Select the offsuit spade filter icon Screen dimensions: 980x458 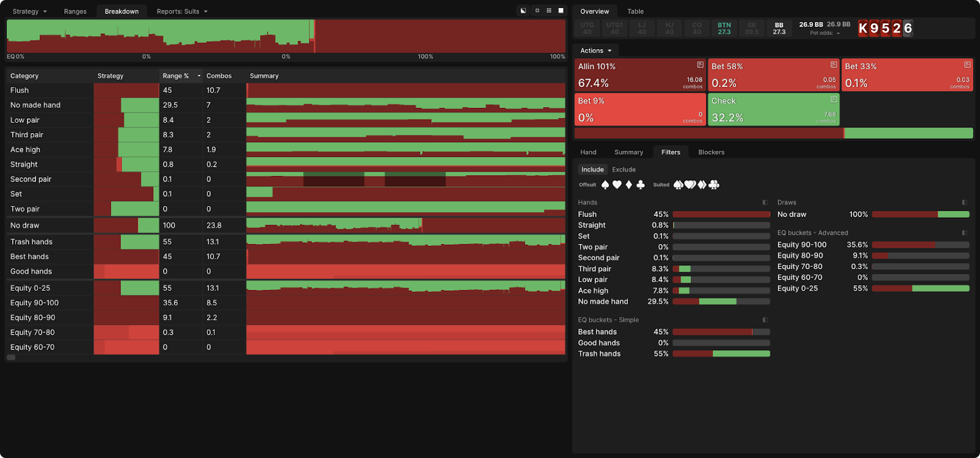tap(605, 185)
